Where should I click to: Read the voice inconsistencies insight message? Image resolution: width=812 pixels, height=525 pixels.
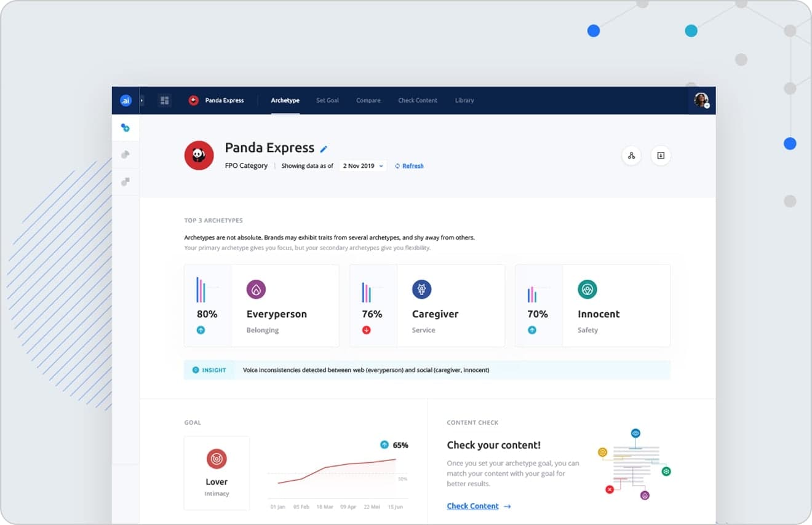(x=366, y=370)
